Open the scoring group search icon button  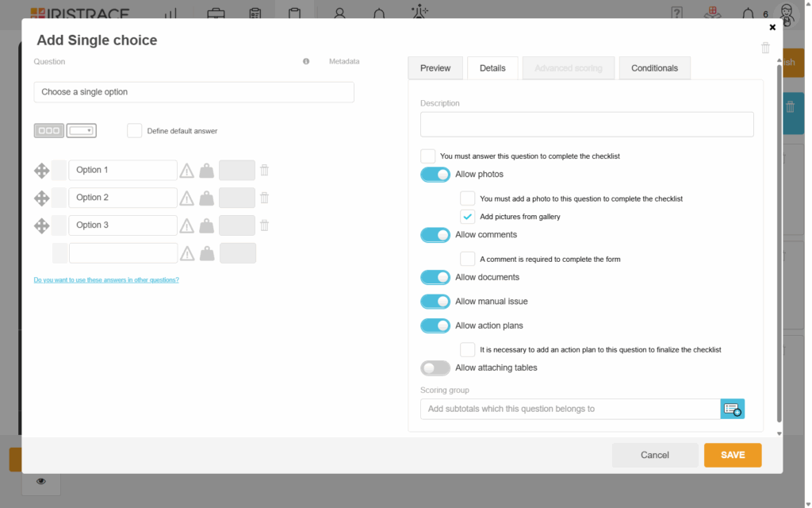(733, 409)
